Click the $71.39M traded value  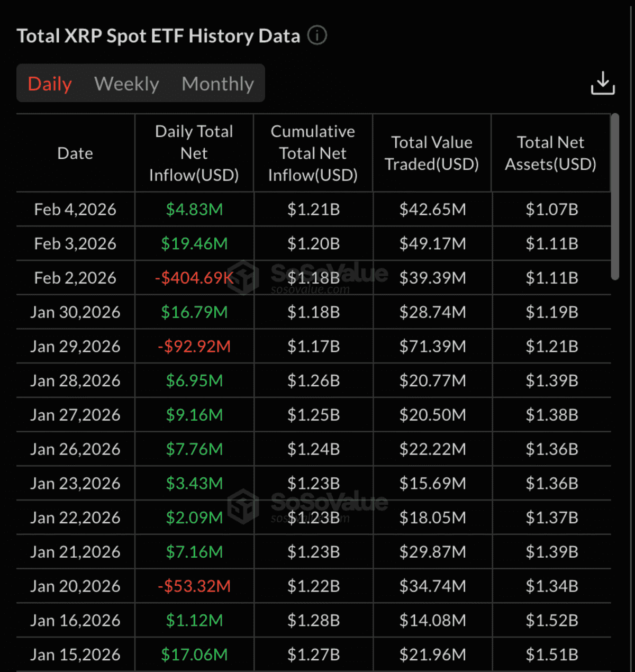pyautogui.click(x=432, y=347)
